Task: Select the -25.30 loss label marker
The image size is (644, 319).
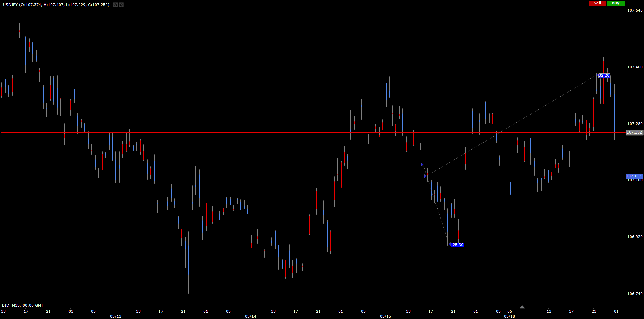Action: coord(457,245)
